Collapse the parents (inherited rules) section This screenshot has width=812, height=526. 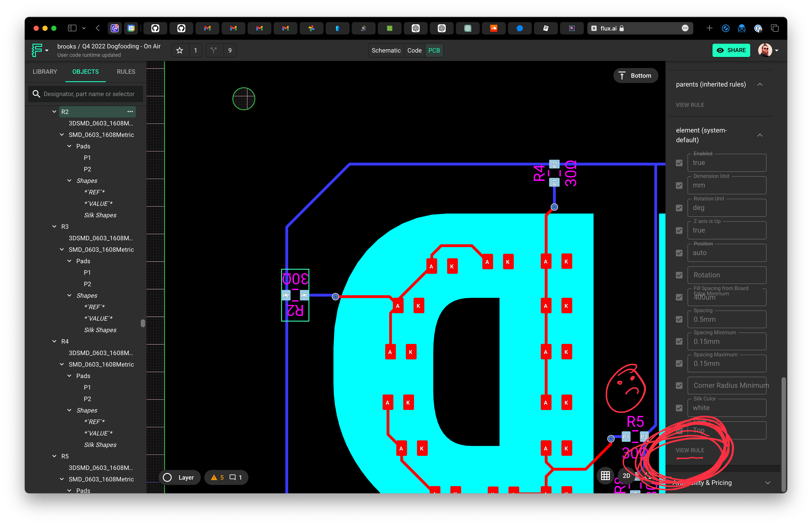760,84
